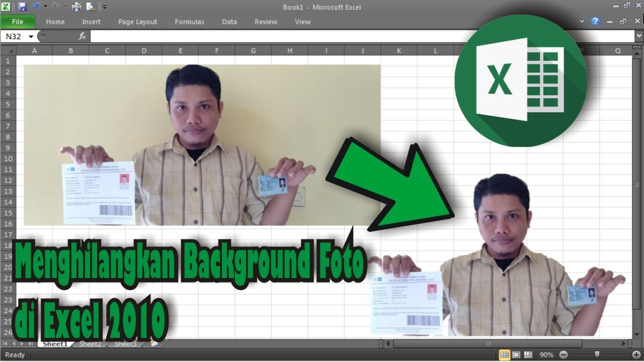
Task: Click the Quick Print icon
Action: [77, 7]
